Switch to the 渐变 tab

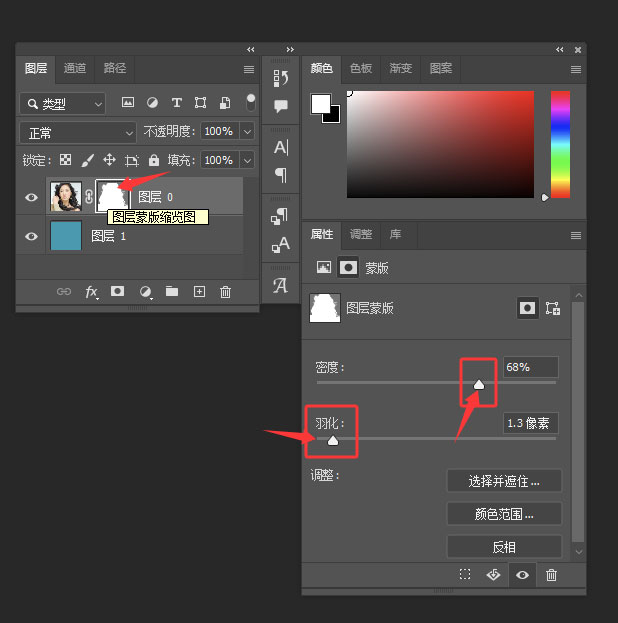[401, 68]
